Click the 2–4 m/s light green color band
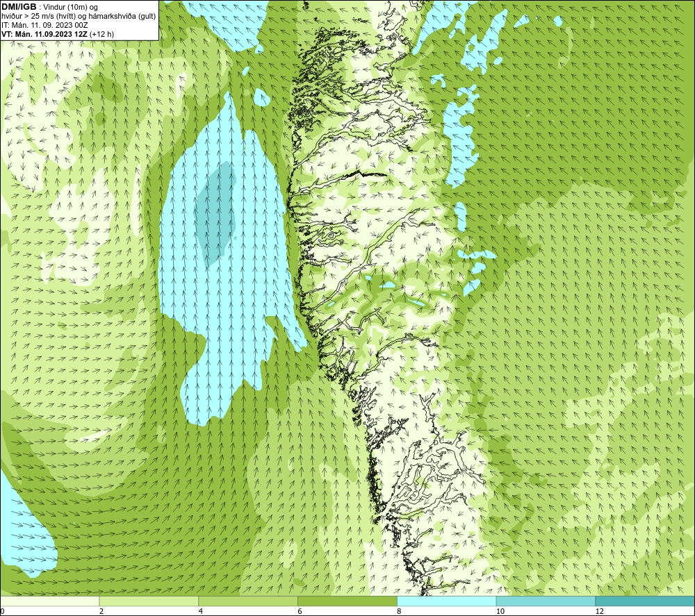 pyautogui.click(x=149, y=601)
